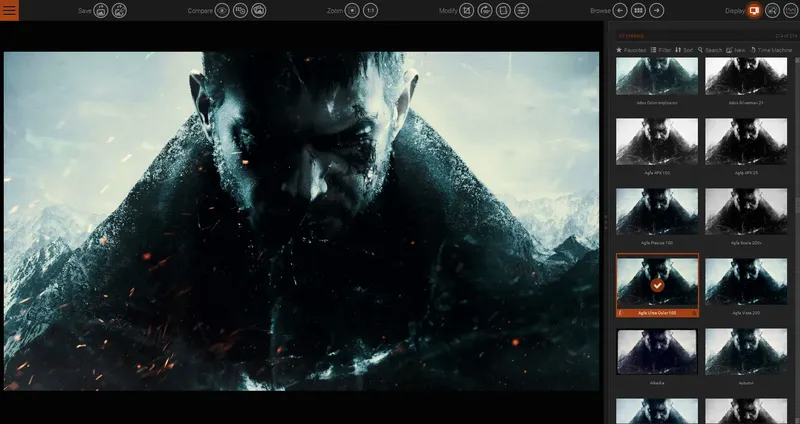Apply the Autumn preset thumbnail
800x424 pixels.
point(746,352)
